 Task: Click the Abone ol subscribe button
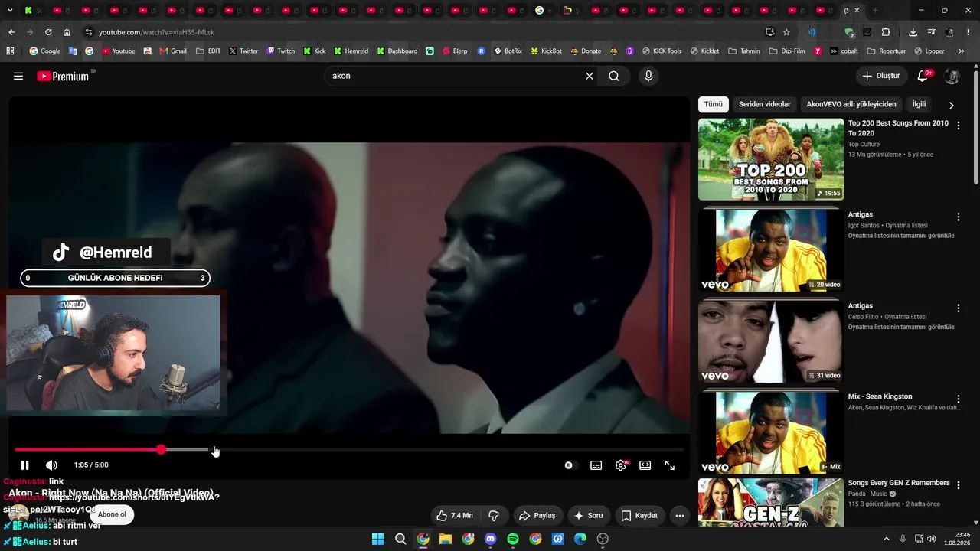point(112,514)
